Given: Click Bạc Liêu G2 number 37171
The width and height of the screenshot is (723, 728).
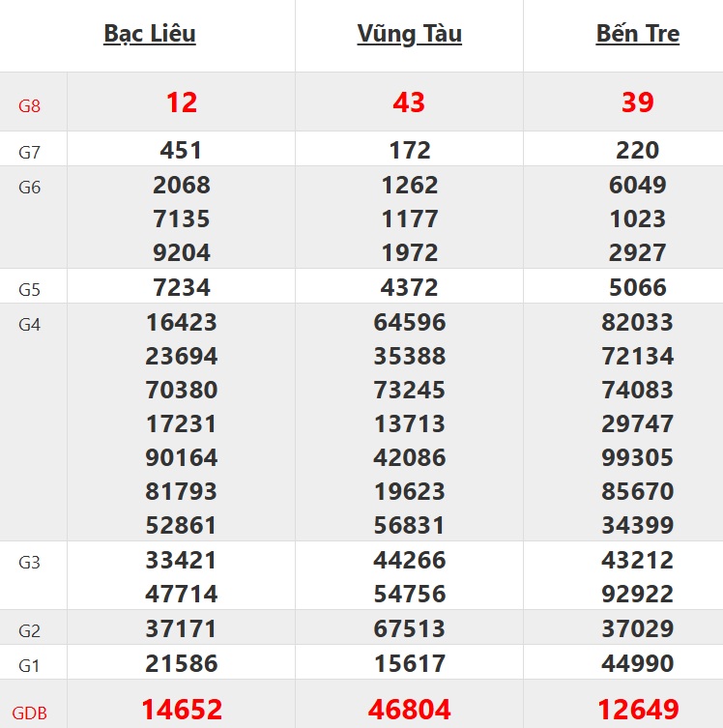Looking at the screenshot, I should 182,629.
